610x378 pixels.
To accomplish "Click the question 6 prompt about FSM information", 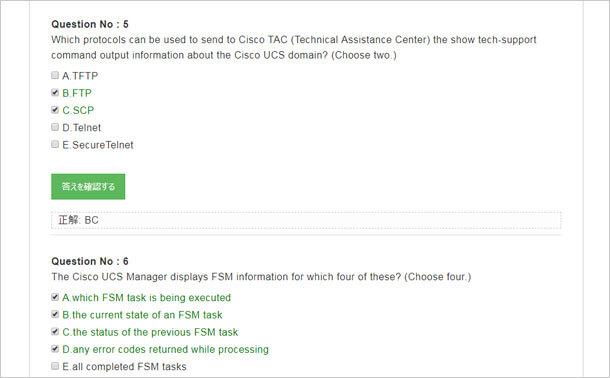I will pyautogui.click(x=261, y=277).
